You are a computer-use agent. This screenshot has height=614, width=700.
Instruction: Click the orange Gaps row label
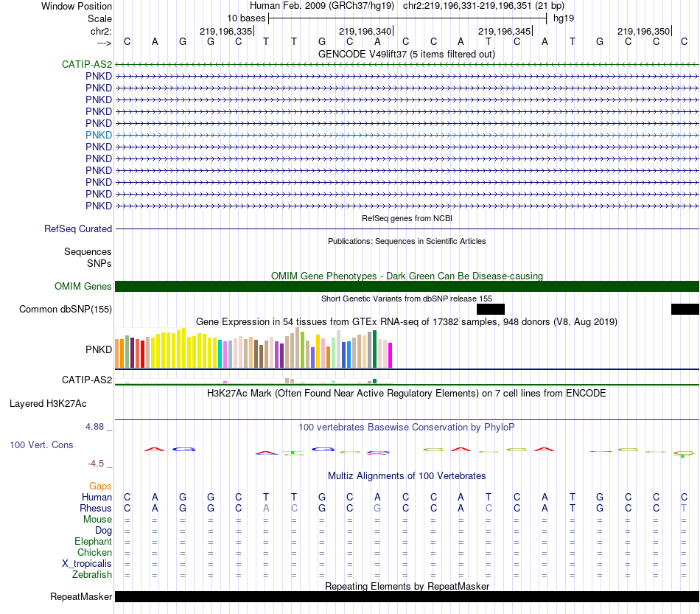(100, 486)
